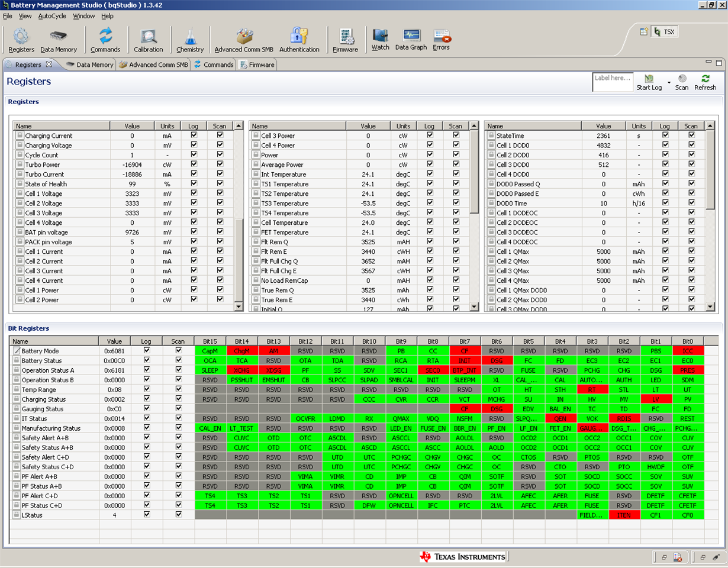Image resolution: width=728 pixels, height=568 pixels.
Task: Toggle Log checkbox for Int Temperature
Action: click(x=430, y=174)
